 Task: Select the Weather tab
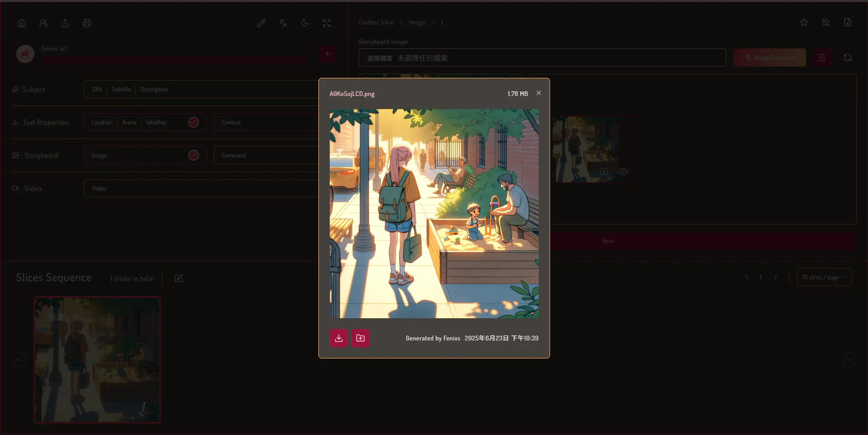pyautogui.click(x=157, y=122)
